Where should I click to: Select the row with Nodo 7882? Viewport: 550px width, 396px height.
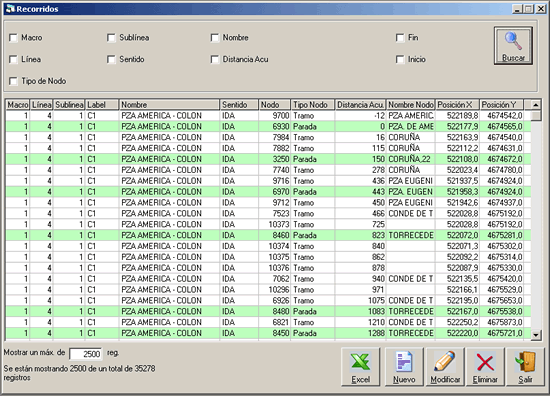point(268,148)
